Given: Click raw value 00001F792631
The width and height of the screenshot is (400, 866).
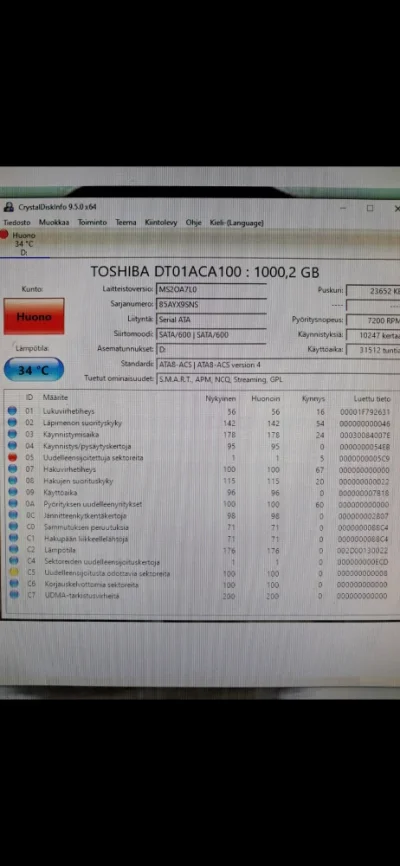Looking at the screenshot, I should coord(363,412).
